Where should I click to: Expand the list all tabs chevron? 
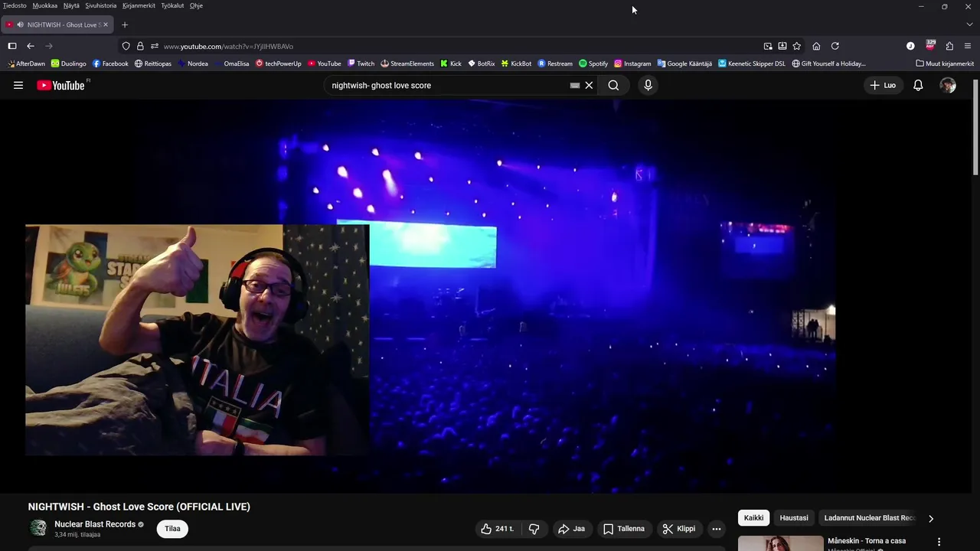click(969, 24)
